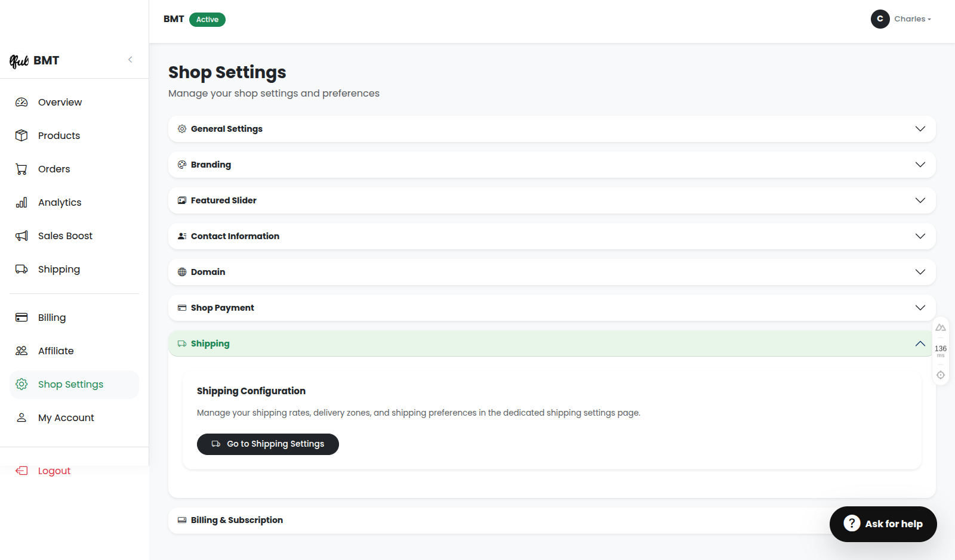The width and height of the screenshot is (955, 560).
Task: Click the Featured Slider label
Action: pos(224,200)
